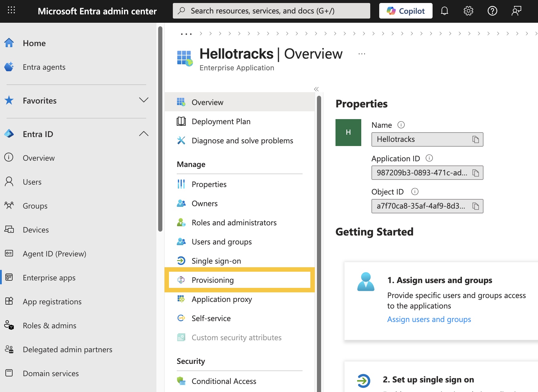Image resolution: width=538 pixels, height=392 pixels.
Task: Click the info icon beside Name
Action: tap(401, 125)
